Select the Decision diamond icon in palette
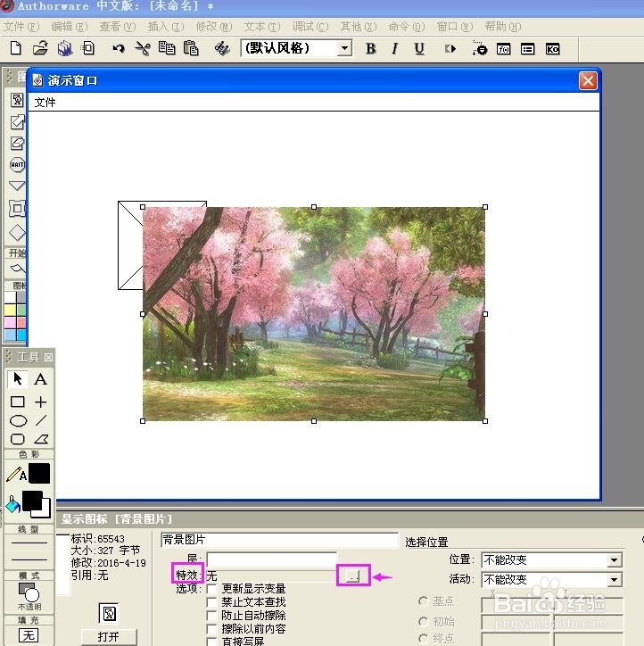Image resolution: width=644 pixels, height=646 pixels. tap(17, 232)
